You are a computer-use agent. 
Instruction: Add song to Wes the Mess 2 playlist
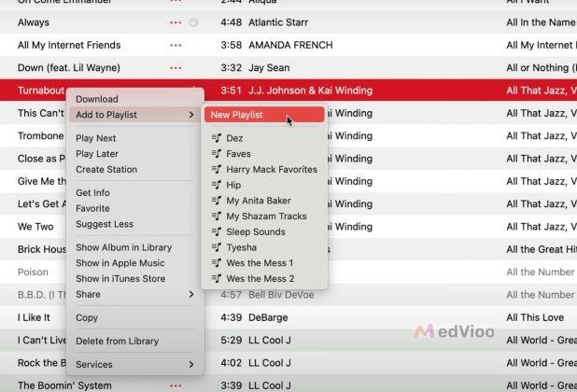pos(264,279)
